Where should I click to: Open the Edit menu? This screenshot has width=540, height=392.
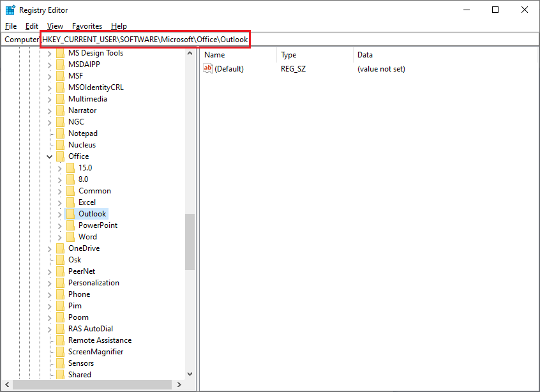click(32, 26)
